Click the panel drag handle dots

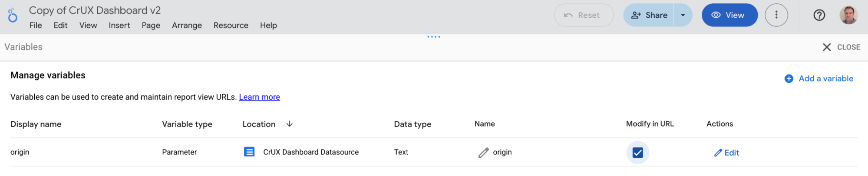[433, 37]
